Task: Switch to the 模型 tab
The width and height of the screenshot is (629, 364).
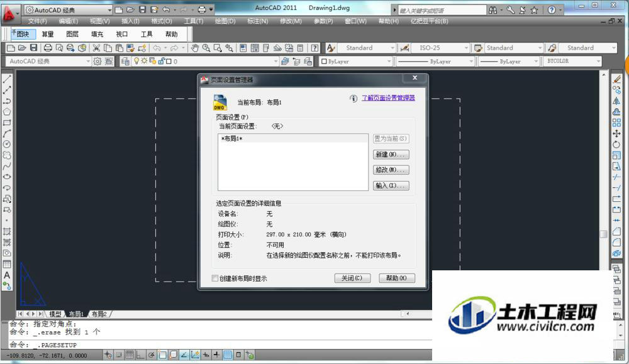Action: (x=55, y=314)
